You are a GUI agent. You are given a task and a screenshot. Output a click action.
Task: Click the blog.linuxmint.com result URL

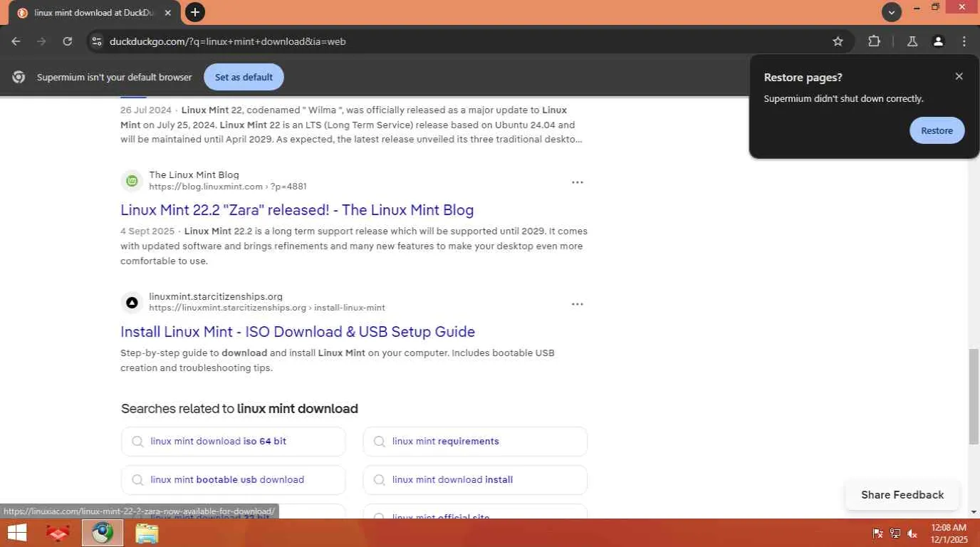pos(228,187)
